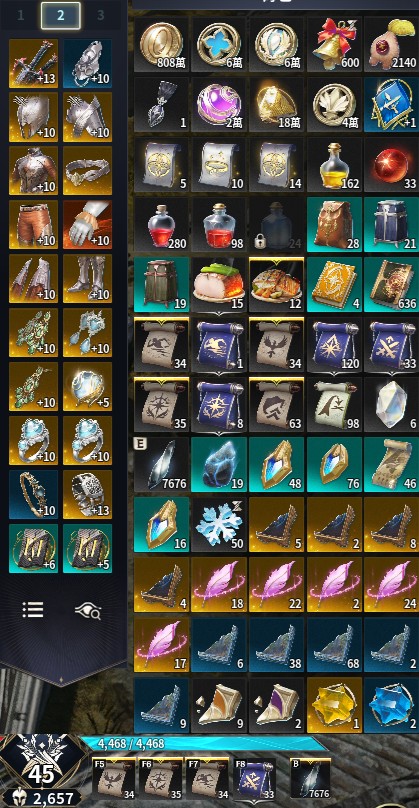Viewport: 419px width, 808px height.
Task: Open the list view icon under equipment
Action: pyautogui.click(x=33, y=610)
